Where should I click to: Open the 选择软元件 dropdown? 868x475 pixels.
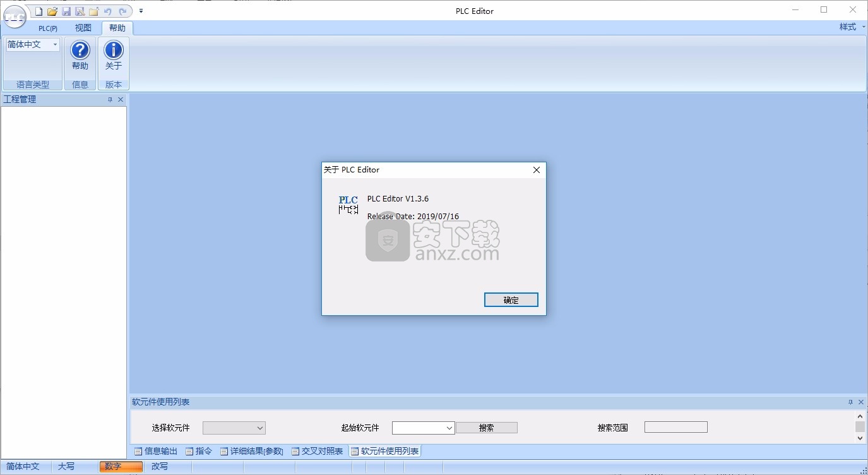234,428
